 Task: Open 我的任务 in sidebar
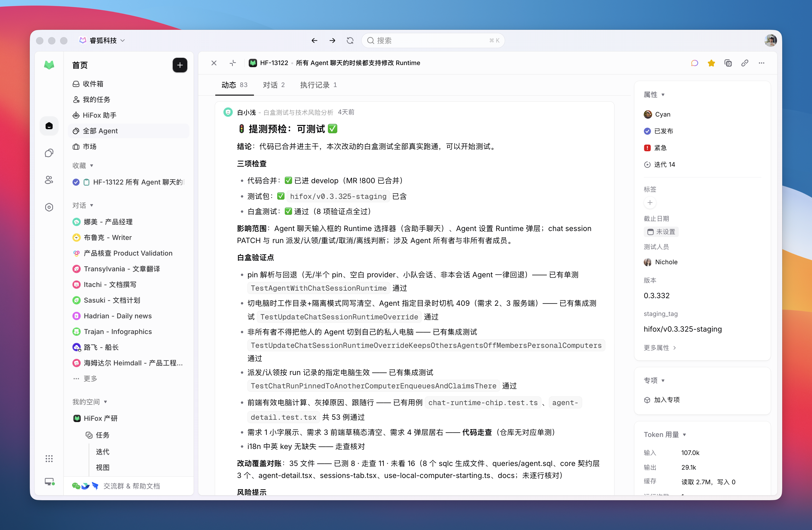click(129, 100)
